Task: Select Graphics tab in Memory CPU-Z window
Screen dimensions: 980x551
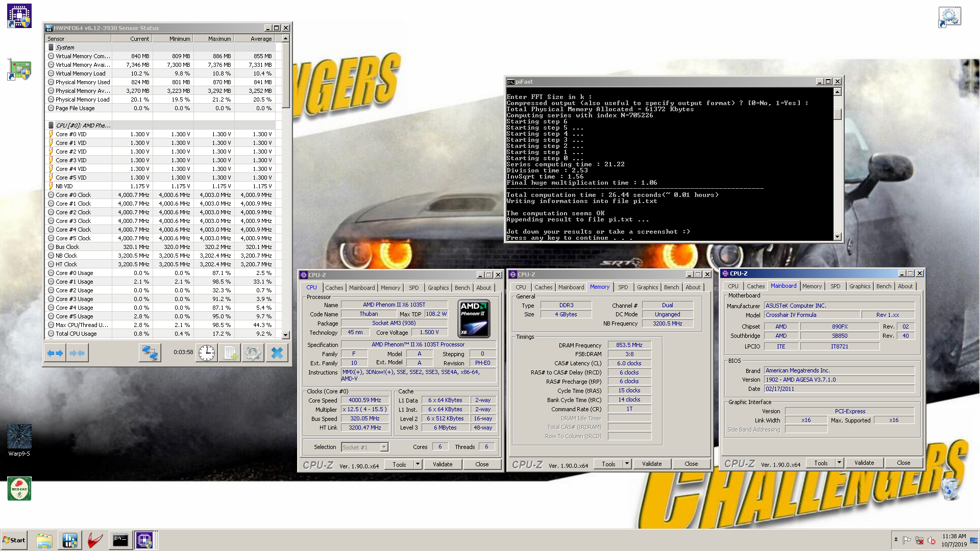Action: tap(647, 287)
